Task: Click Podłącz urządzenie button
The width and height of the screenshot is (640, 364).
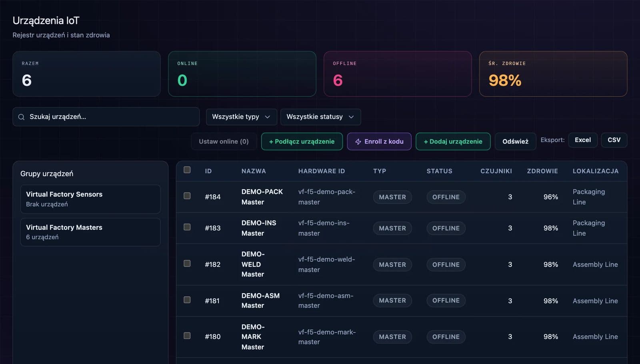Action: (302, 141)
